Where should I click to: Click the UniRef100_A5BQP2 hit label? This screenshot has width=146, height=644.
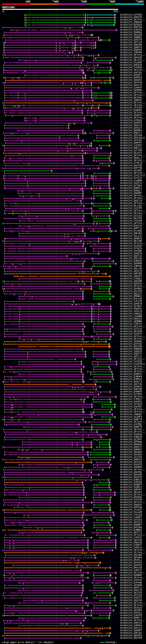[131, 37]
